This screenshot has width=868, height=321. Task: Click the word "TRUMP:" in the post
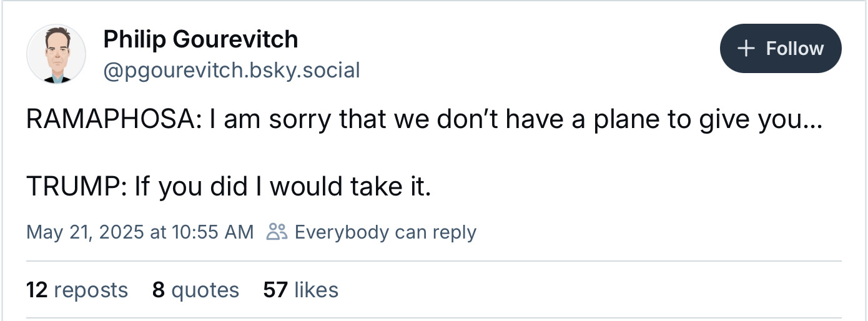(77, 187)
